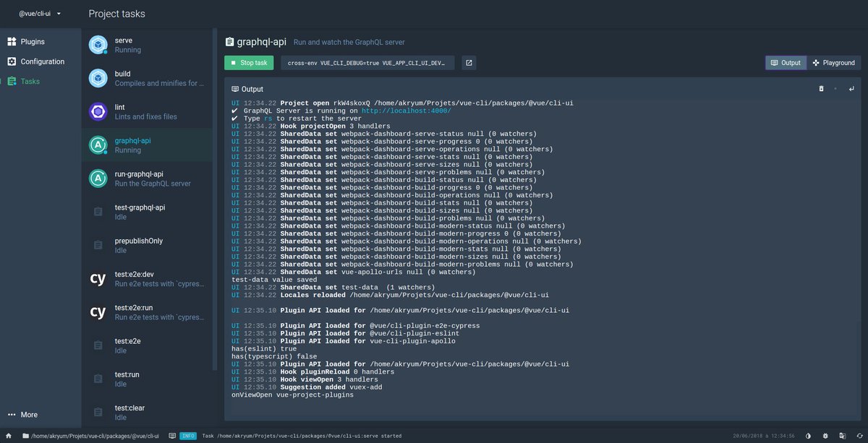
Task: Click the status bar timestamp 20/06/2018
Action: click(x=762, y=436)
